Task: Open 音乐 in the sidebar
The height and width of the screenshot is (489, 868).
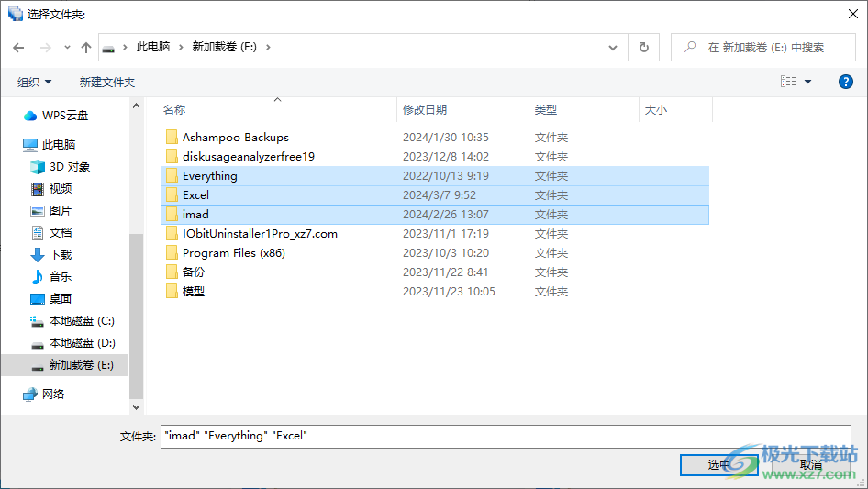Action: (51, 276)
